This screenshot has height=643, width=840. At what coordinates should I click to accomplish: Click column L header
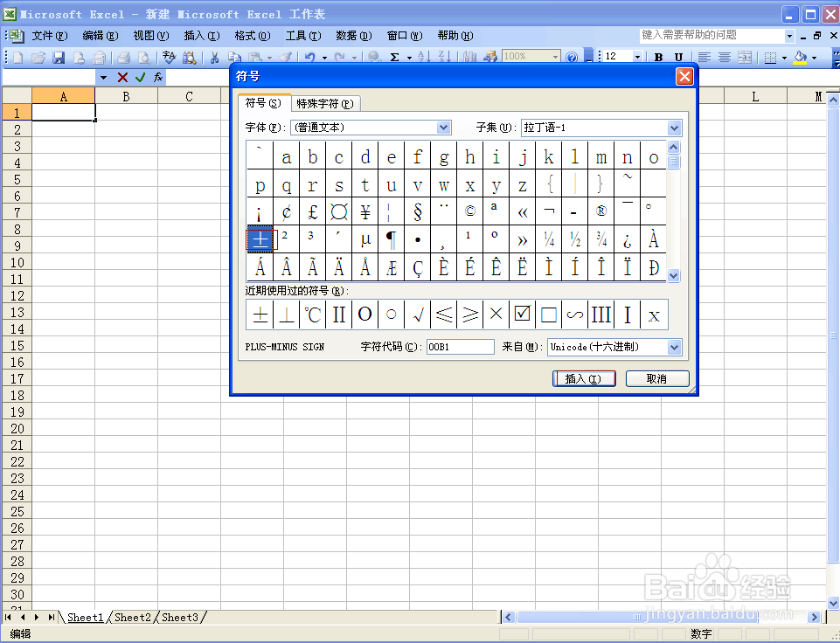coord(755,96)
